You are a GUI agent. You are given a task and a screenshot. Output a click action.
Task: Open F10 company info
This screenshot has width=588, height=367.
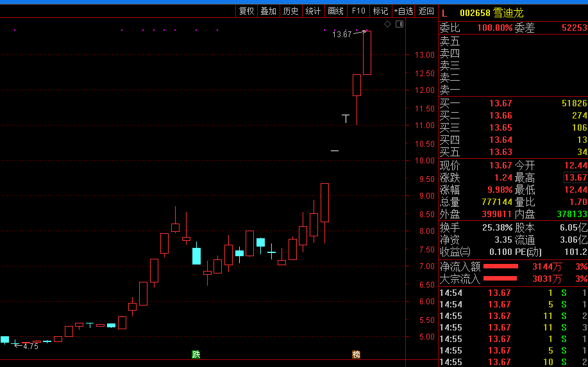coord(358,11)
